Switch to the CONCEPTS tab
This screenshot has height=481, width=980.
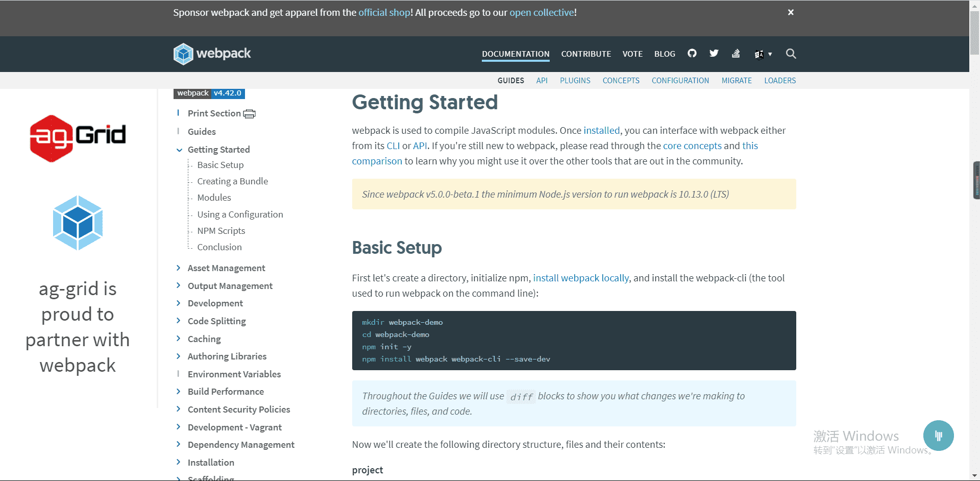(x=621, y=81)
